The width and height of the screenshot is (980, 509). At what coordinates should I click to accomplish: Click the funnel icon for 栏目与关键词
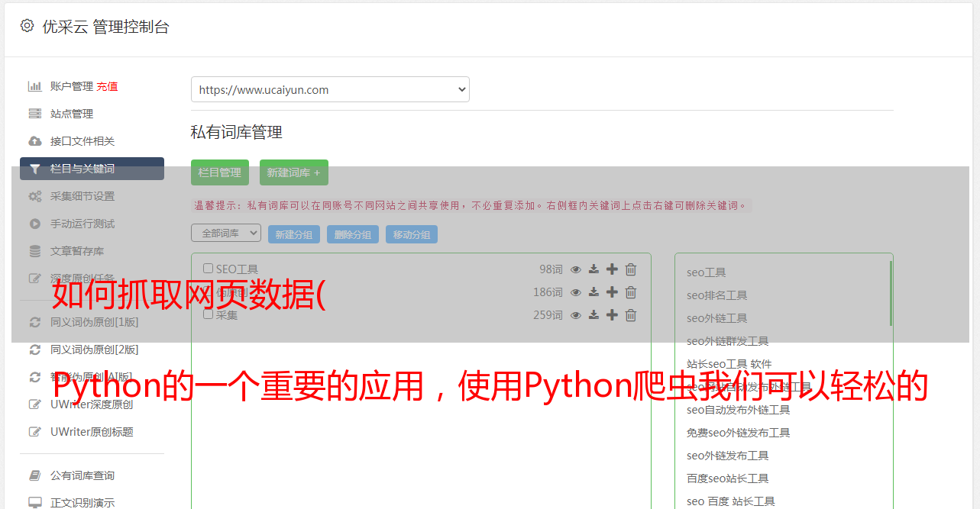[x=35, y=169]
